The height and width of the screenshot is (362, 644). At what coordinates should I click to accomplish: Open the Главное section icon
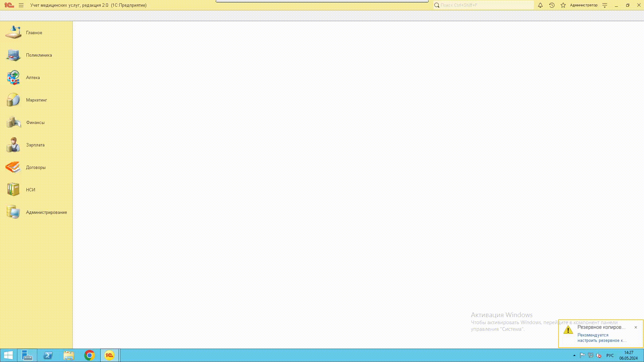pos(13,33)
